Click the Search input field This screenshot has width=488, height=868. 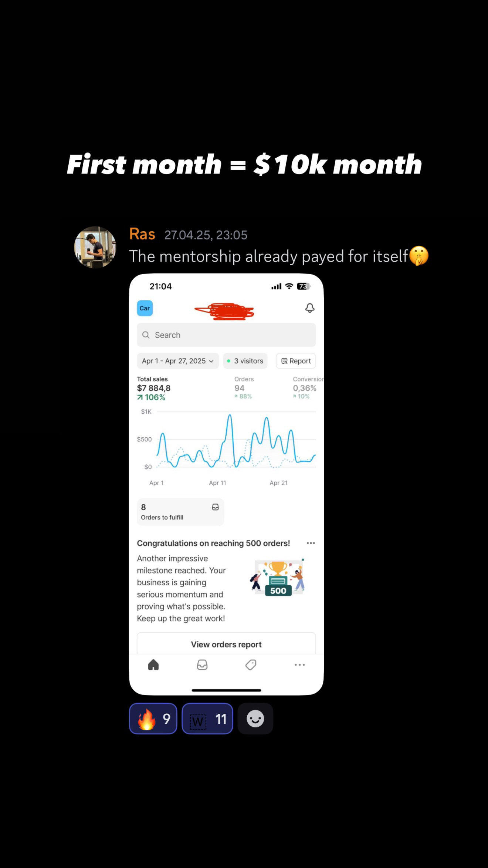pyautogui.click(x=226, y=335)
